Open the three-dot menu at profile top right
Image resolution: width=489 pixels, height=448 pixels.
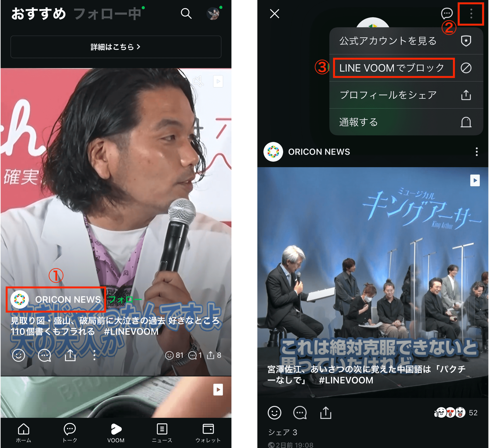471,14
